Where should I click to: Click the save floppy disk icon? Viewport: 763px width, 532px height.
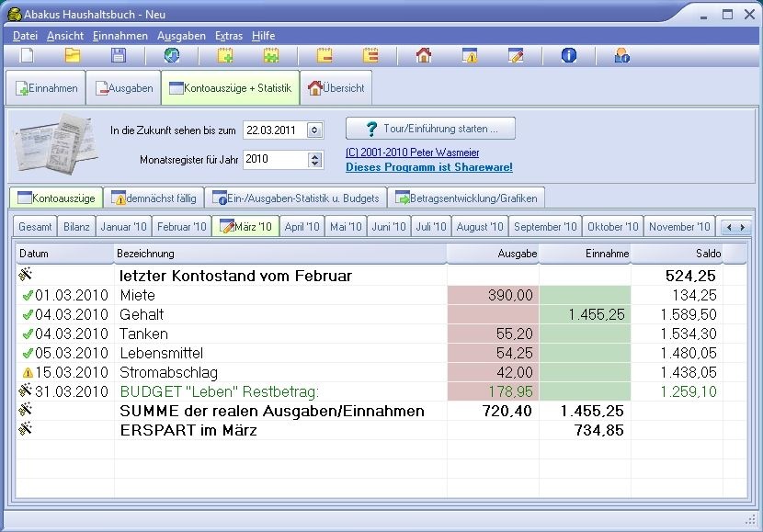coord(119,56)
